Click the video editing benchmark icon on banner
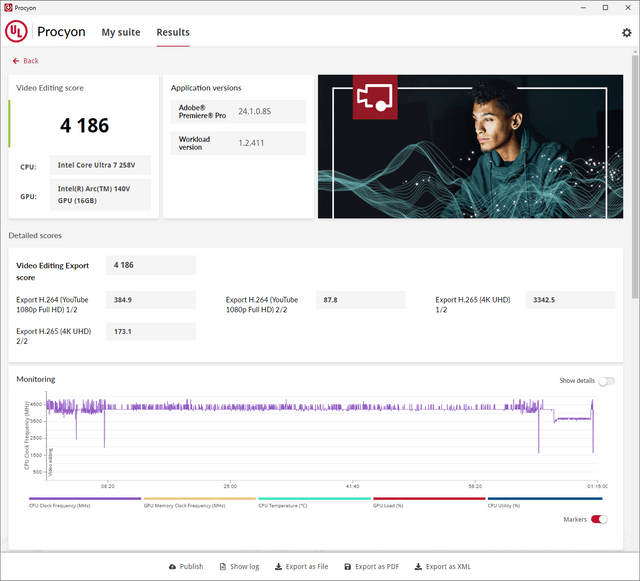The width and height of the screenshot is (640, 581). 375,97
